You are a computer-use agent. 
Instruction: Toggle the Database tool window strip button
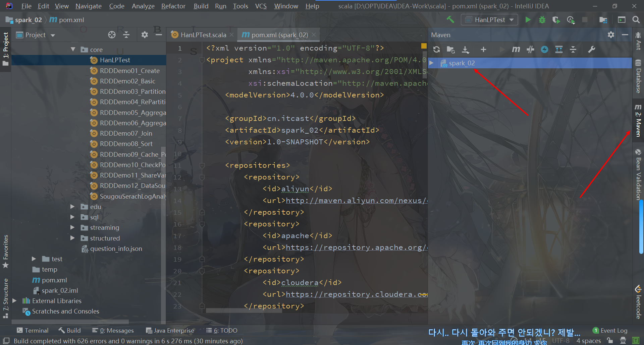tap(638, 76)
